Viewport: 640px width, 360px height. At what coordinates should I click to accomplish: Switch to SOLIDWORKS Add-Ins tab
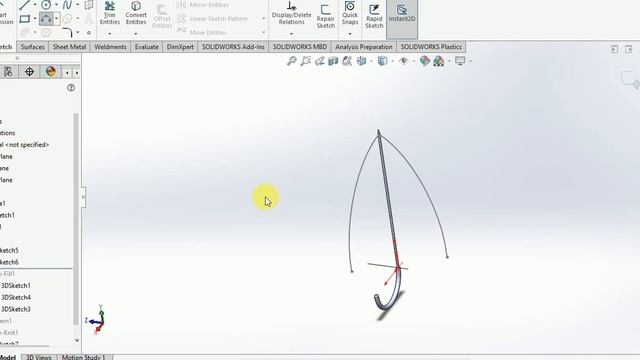pos(233,47)
